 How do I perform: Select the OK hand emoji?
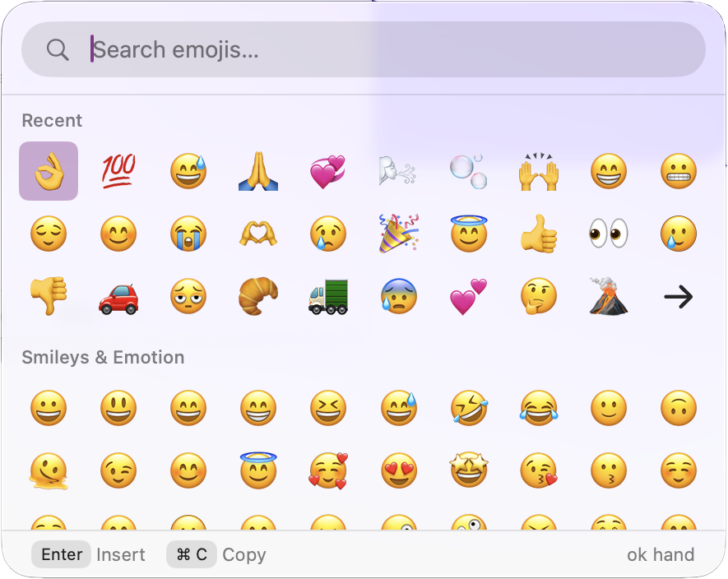[x=48, y=171]
